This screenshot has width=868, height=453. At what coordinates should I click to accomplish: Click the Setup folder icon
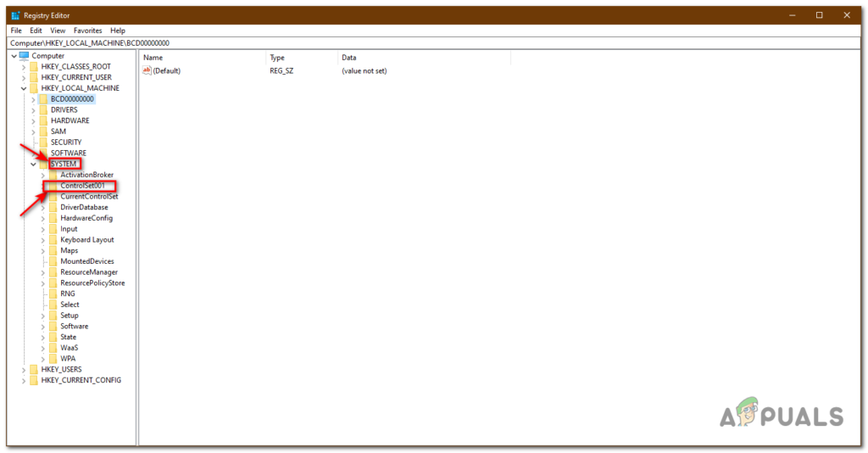pyautogui.click(x=53, y=315)
